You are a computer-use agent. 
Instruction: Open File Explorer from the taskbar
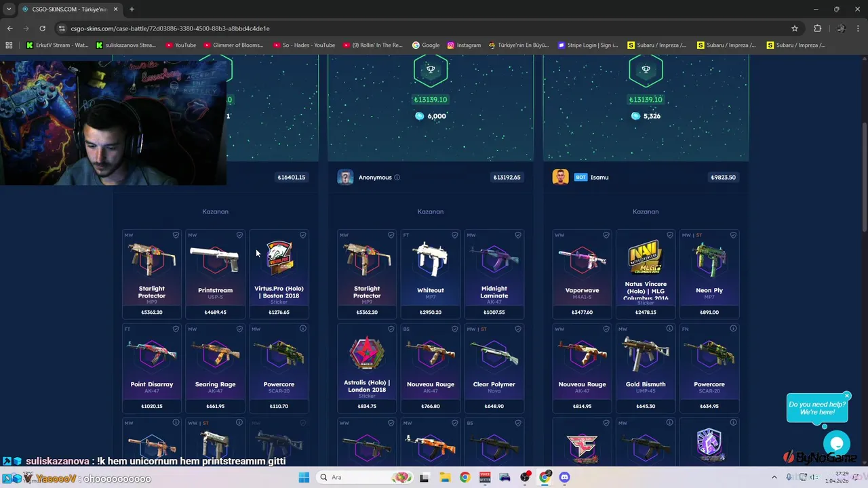coord(444,477)
